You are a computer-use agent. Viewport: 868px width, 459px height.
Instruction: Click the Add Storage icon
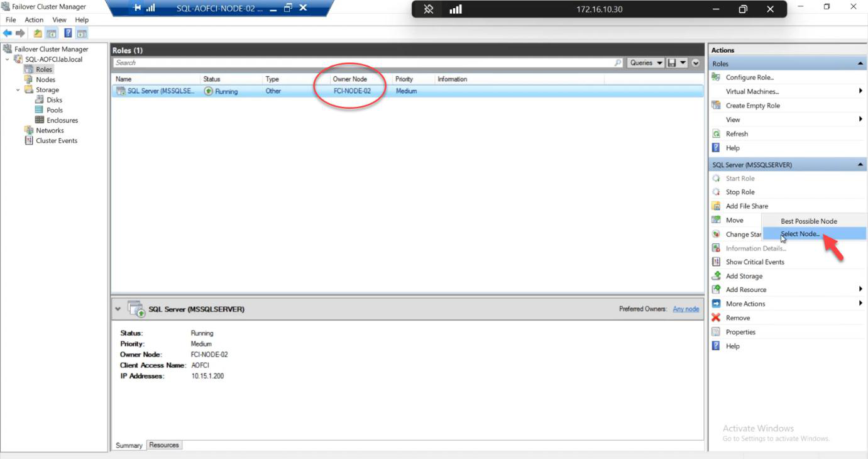[x=716, y=276]
